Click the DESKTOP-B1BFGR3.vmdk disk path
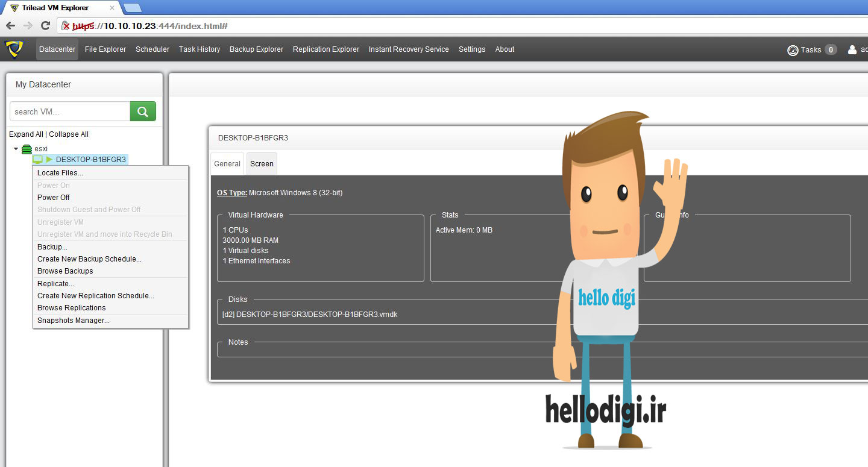Viewport: 868px width, 467px height. tap(310, 315)
